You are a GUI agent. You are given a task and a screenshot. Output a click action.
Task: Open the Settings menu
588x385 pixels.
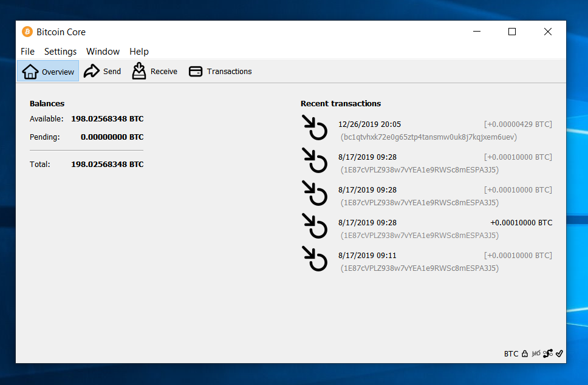(x=60, y=52)
